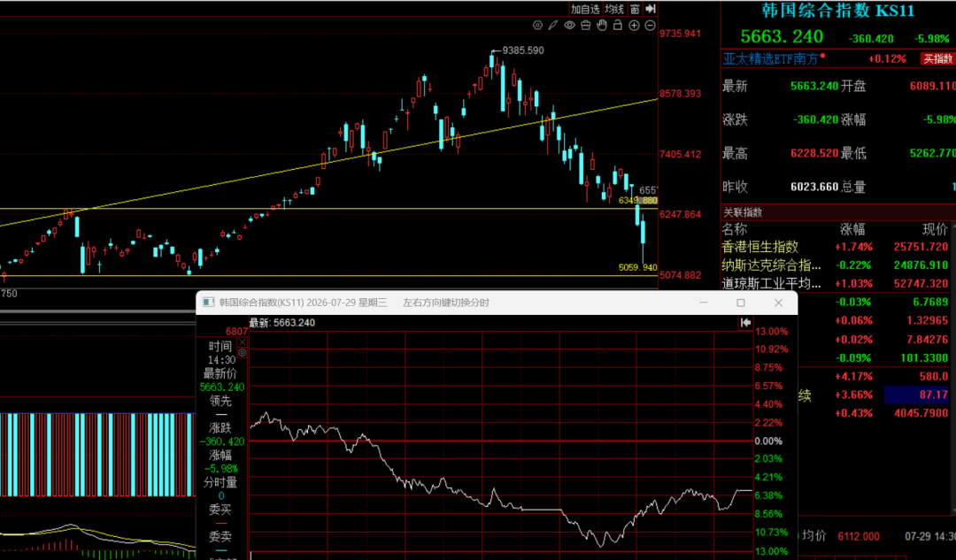
Task: Select 纳斯达克综合指数 row
Action: (x=838, y=265)
